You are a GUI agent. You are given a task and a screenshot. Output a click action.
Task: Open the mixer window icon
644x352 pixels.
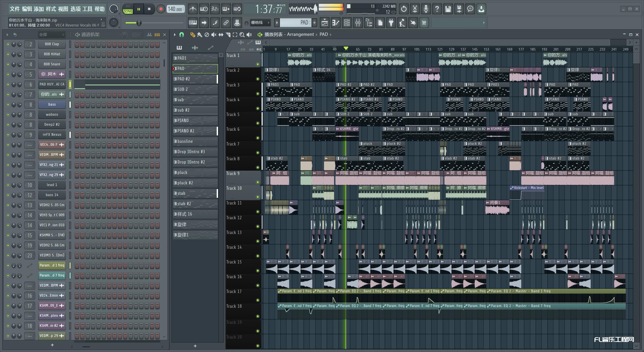click(x=358, y=23)
